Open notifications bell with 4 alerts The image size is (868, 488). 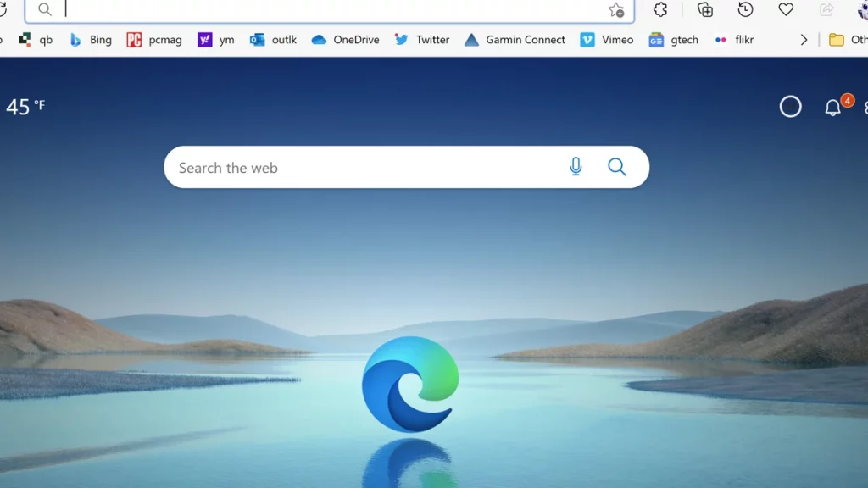[x=833, y=107]
